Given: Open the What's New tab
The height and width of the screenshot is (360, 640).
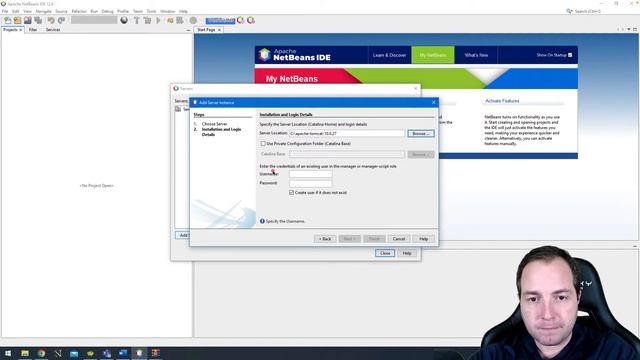Looking at the screenshot, I should coord(476,55).
